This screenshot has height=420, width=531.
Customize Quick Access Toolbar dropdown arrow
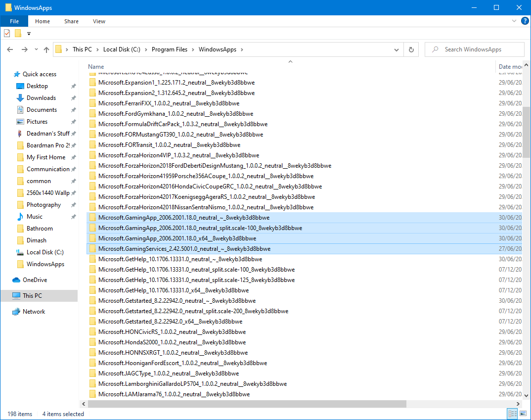coord(29,34)
